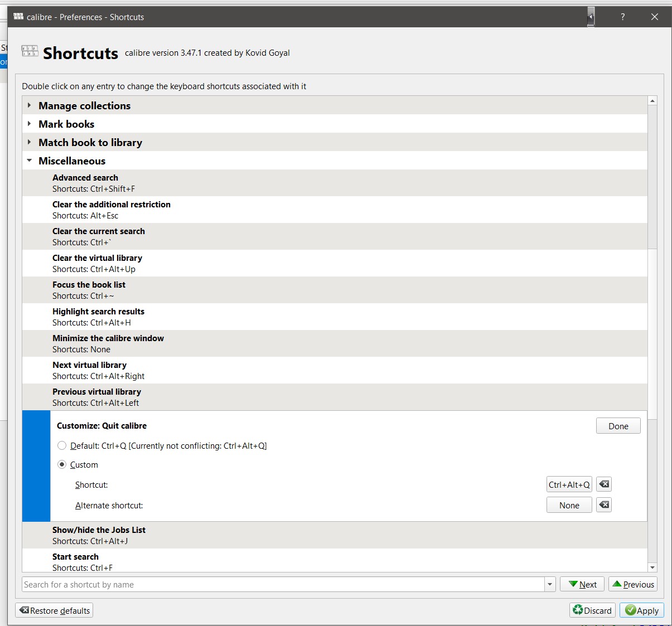Screen dimensions: 672x626
Task: Collapse the Miscellaneous group
Action: tap(29, 161)
